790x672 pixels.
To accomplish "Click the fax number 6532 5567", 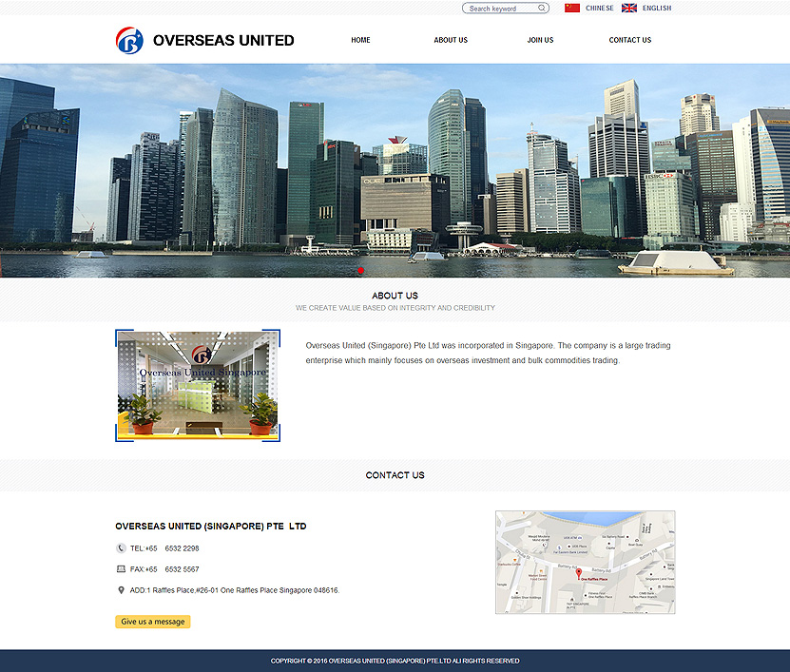I will tap(182, 569).
